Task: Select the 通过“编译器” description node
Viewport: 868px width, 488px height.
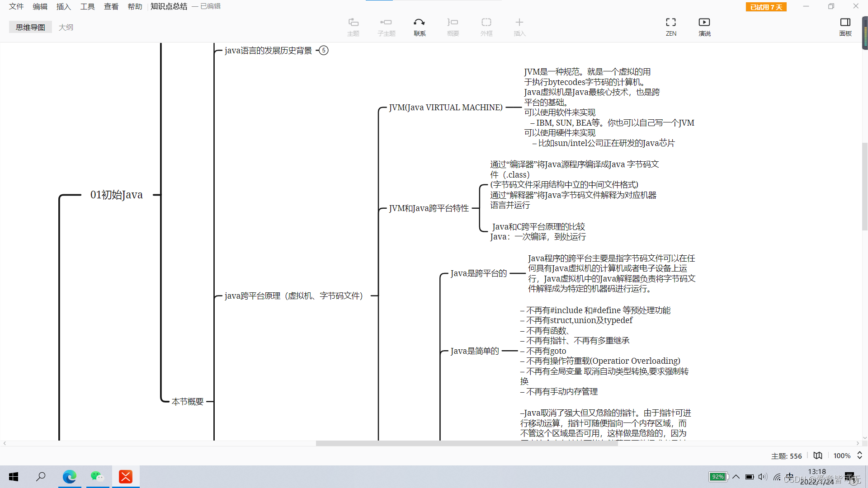Action: pos(574,184)
